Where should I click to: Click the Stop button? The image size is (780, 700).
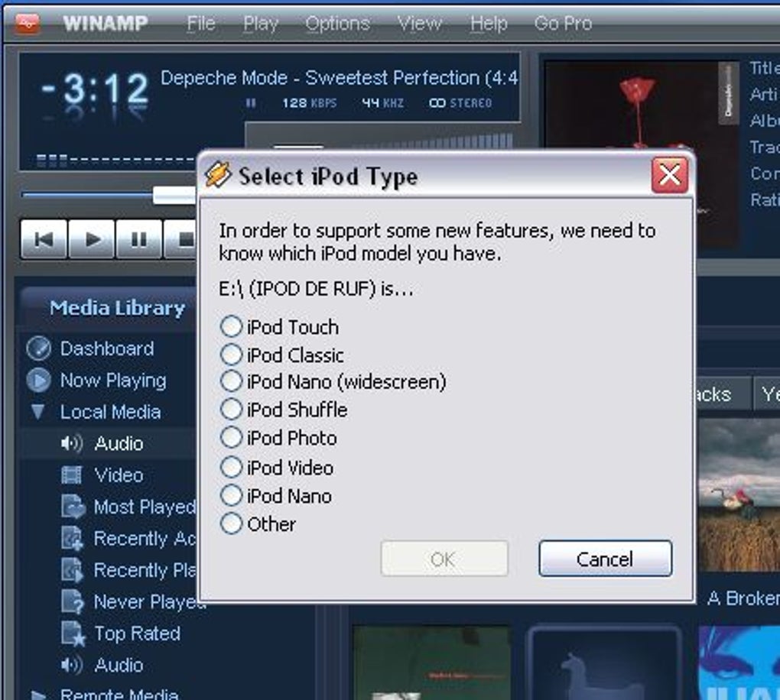[181, 239]
